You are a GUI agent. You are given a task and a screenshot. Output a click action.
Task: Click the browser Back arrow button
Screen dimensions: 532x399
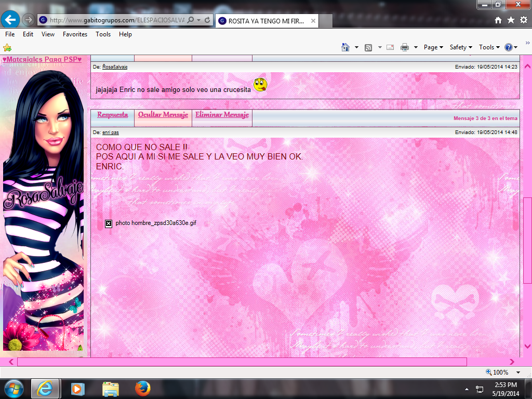coord(11,20)
